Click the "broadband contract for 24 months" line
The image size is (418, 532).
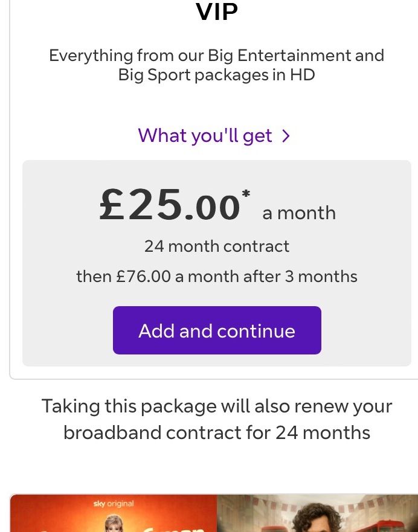[217, 432]
